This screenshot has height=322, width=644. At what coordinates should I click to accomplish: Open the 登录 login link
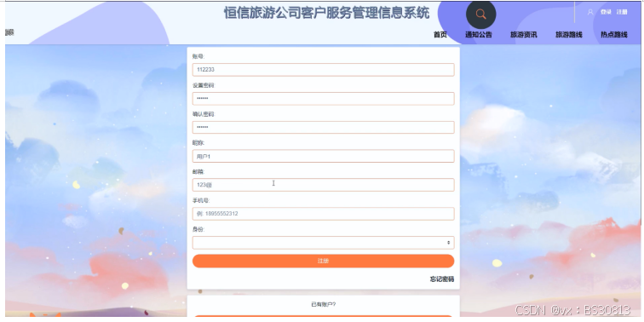pyautogui.click(x=606, y=12)
